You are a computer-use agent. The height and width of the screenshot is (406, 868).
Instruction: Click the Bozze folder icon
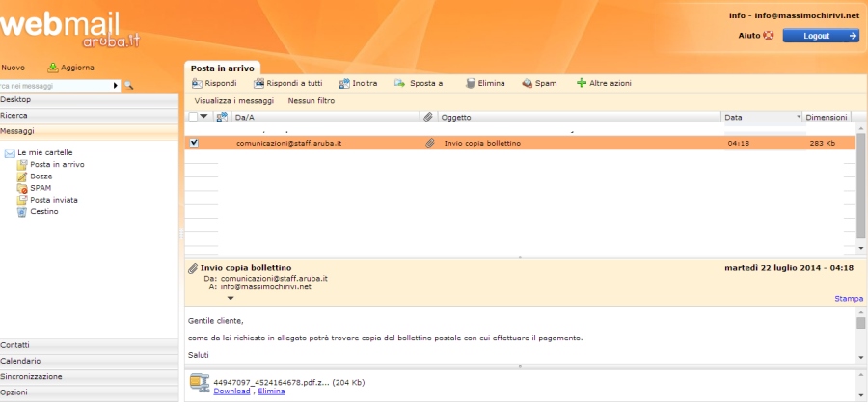point(21,176)
